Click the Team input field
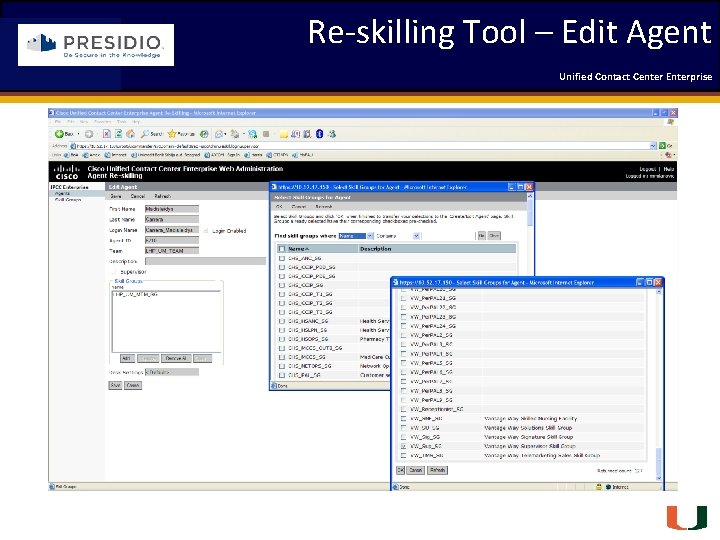Viewport: 720px width, 540px height. 172,251
